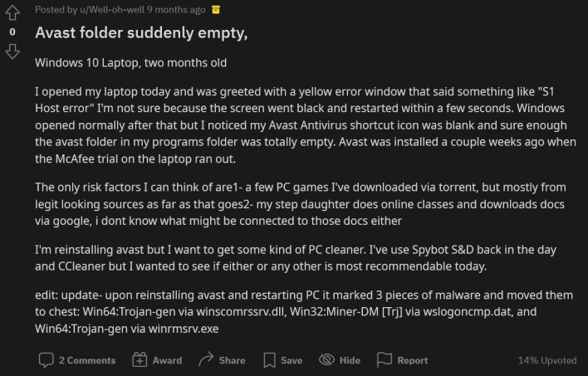Viewport: 588px width, 376px height.
Task: Open comments via the speech bubble icon
Action: tap(47, 360)
